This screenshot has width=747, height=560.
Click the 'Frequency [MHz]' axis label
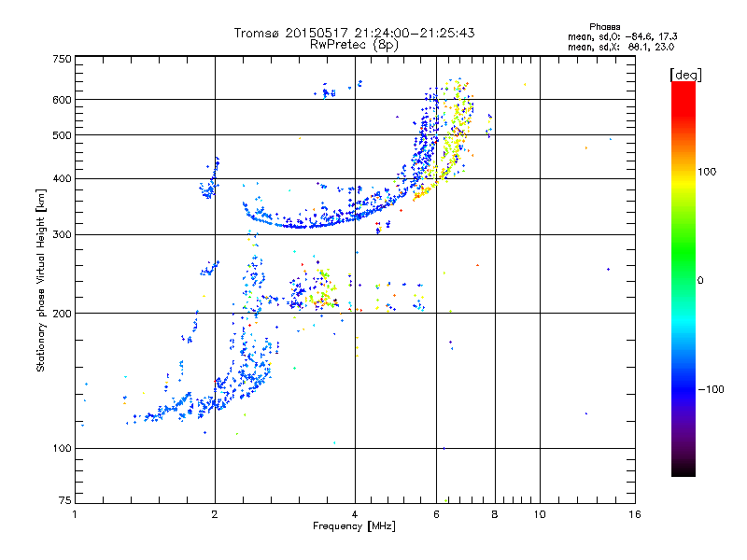click(354, 526)
